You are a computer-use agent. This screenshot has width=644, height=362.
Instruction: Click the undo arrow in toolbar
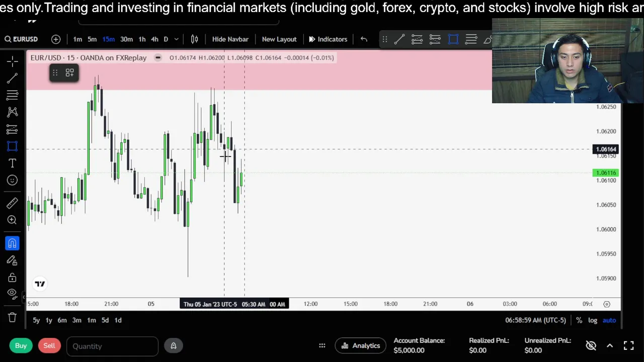364,39
